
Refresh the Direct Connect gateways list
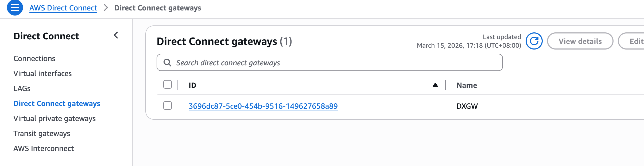point(534,41)
